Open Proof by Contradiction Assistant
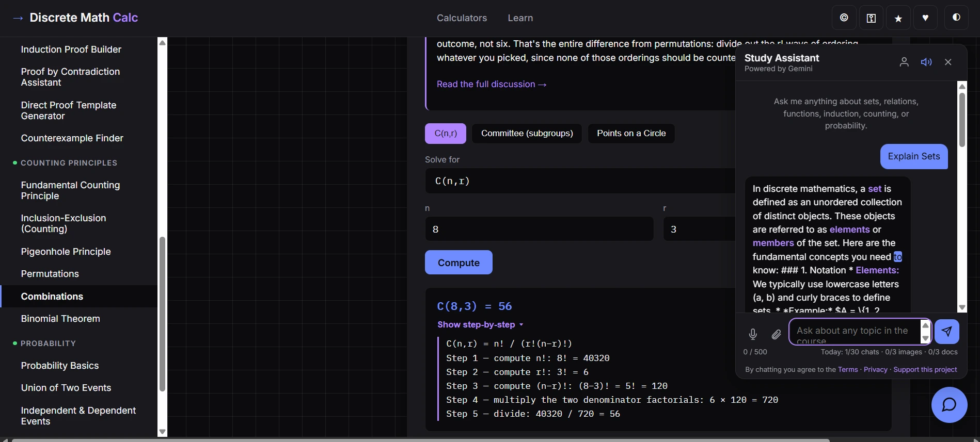980x442 pixels. 70,77
